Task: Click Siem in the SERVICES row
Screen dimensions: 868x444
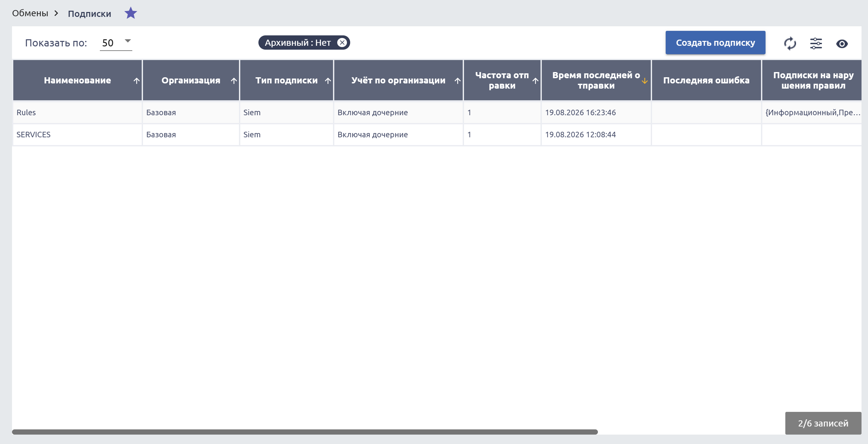Action: [252, 135]
